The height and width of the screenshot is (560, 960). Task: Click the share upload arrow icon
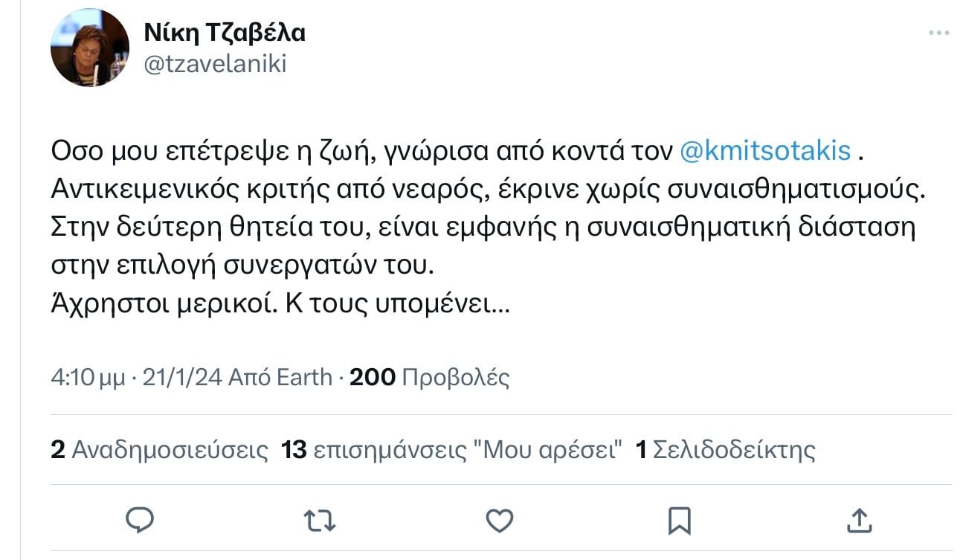(858, 519)
